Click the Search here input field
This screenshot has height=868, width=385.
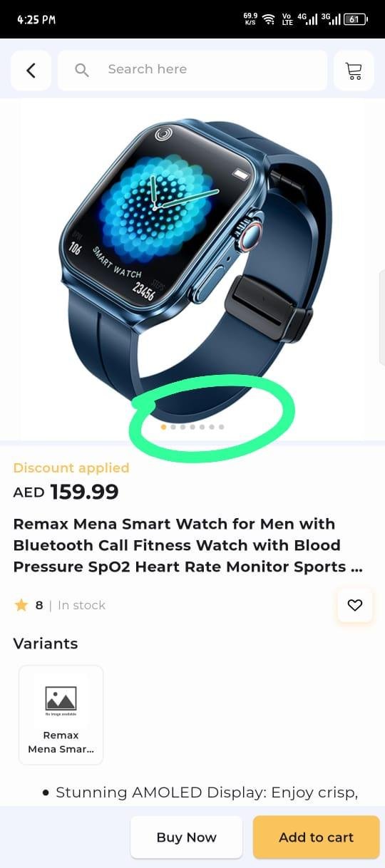192,70
